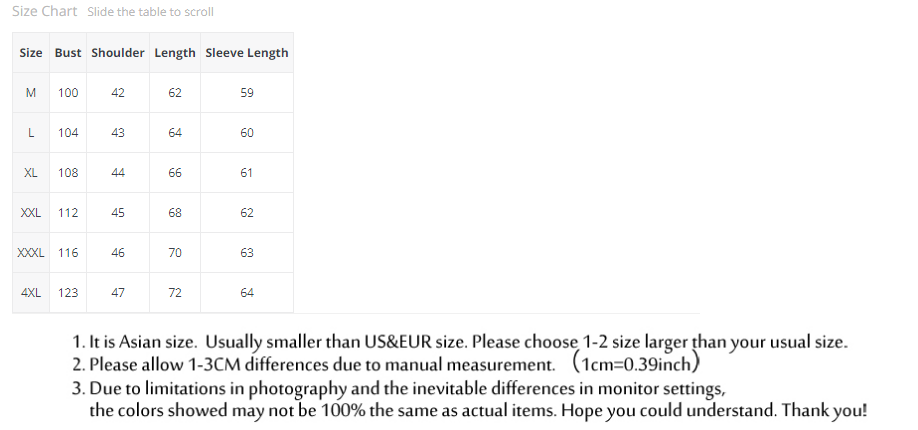Screen dimensions: 918x430
Task: Select the Shoulder column header
Action: pos(118,53)
